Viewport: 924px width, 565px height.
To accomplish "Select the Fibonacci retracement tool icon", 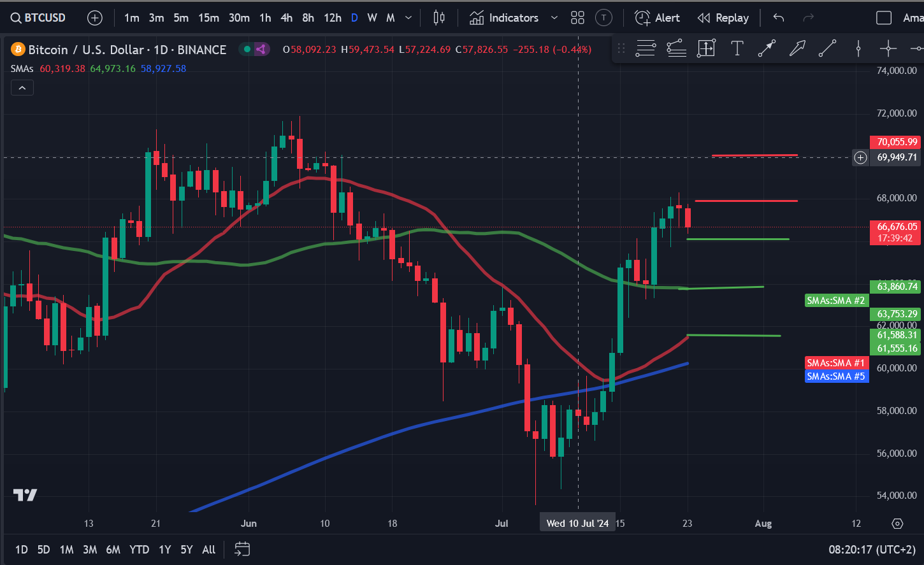I will (x=676, y=48).
